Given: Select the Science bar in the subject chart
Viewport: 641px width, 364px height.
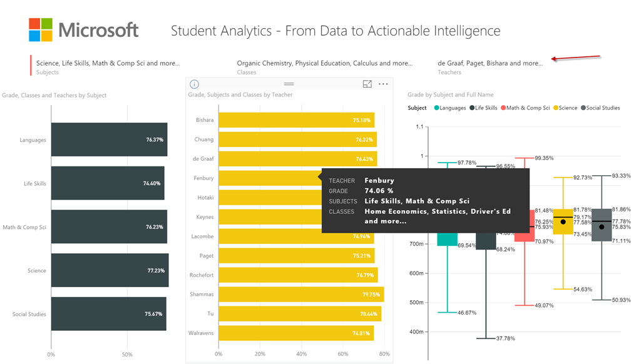Looking at the screenshot, I should click(110, 270).
